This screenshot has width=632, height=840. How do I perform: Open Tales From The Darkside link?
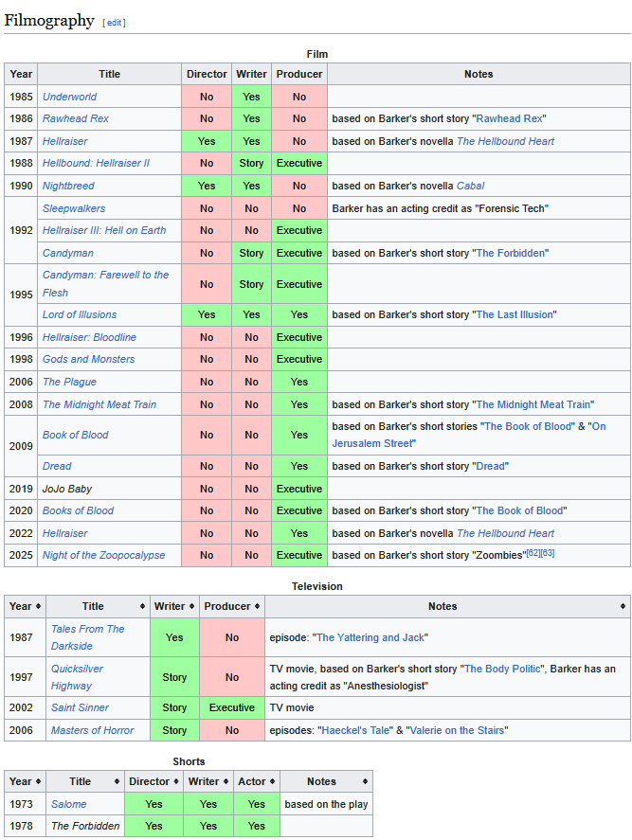(87, 637)
